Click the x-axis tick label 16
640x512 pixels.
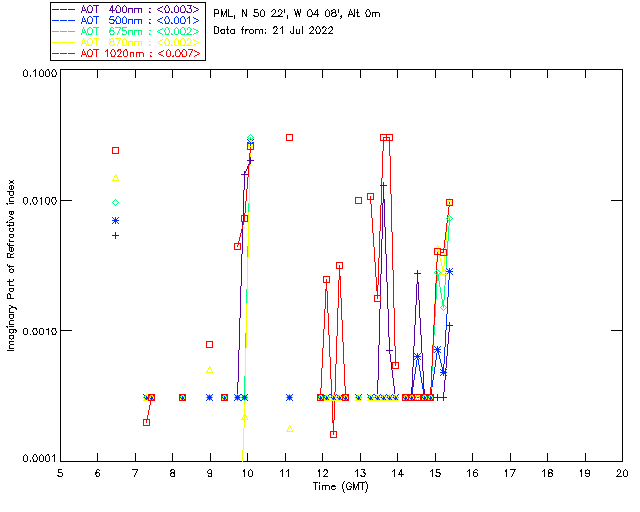point(472,473)
